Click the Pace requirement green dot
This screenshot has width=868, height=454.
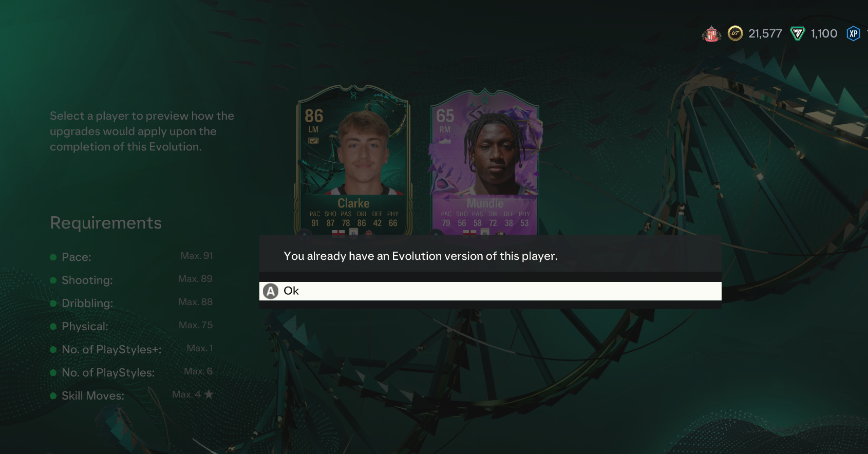pos(53,257)
